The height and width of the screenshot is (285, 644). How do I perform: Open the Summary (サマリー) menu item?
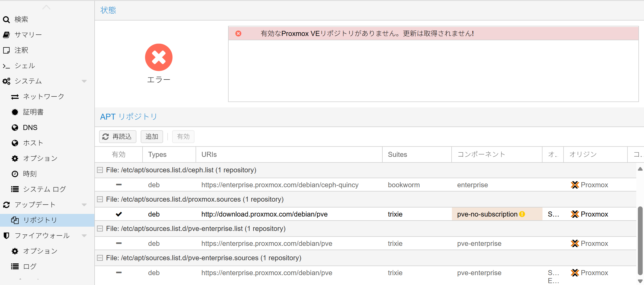47,35
